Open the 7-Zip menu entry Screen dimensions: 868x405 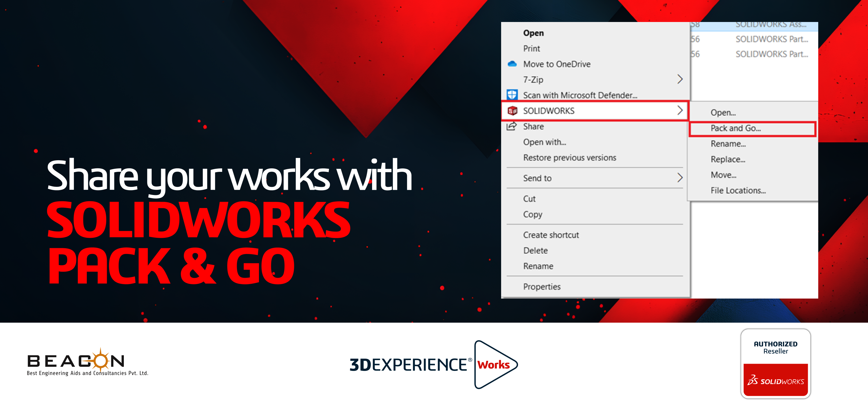(595, 80)
